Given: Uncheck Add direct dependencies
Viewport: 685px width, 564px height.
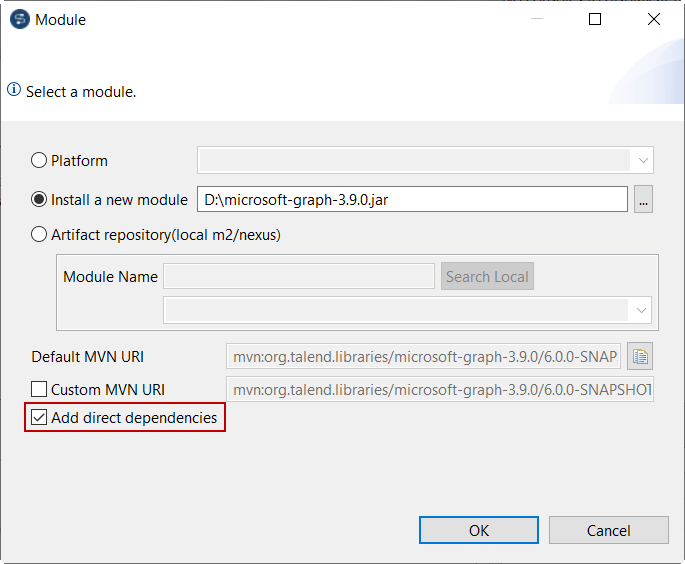Looking at the screenshot, I should tap(40, 417).
